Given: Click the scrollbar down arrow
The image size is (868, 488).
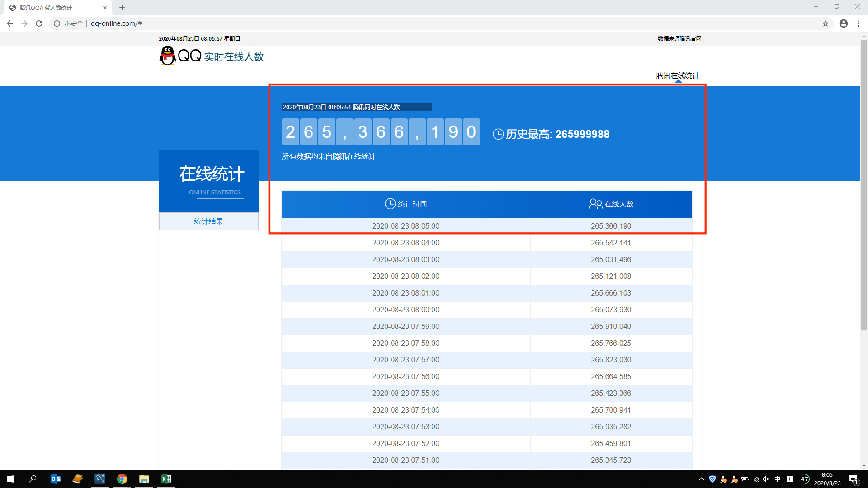Looking at the screenshot, I should pyautogui.click(x=864, y=466).
